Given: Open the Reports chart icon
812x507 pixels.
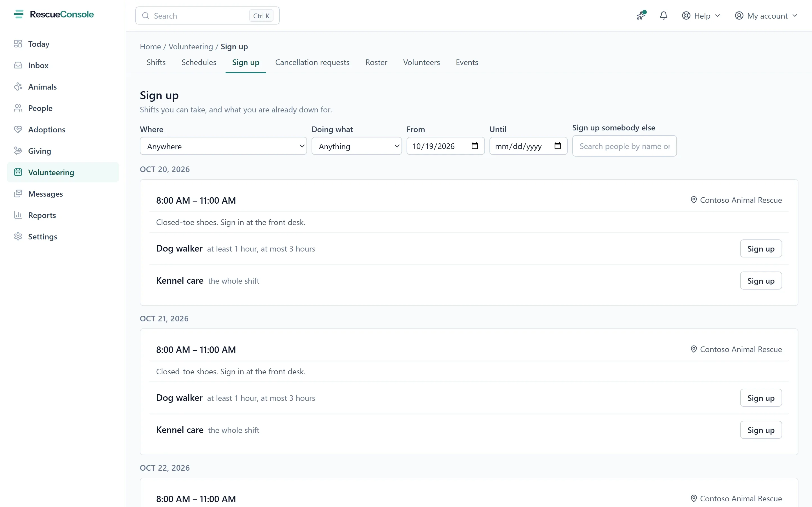Looking at the screenshot, I should [x=18, y=215].
